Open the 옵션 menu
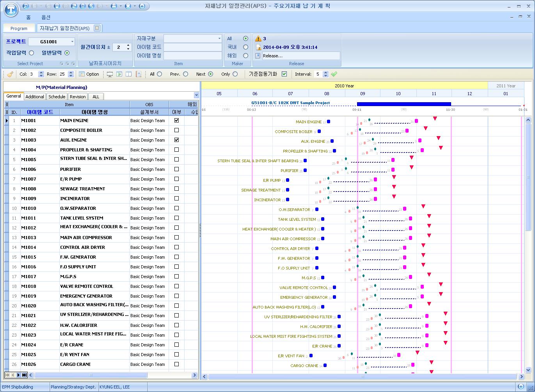Image resolution: width=535 pixels, height=392 pixels. coord(46,17)
